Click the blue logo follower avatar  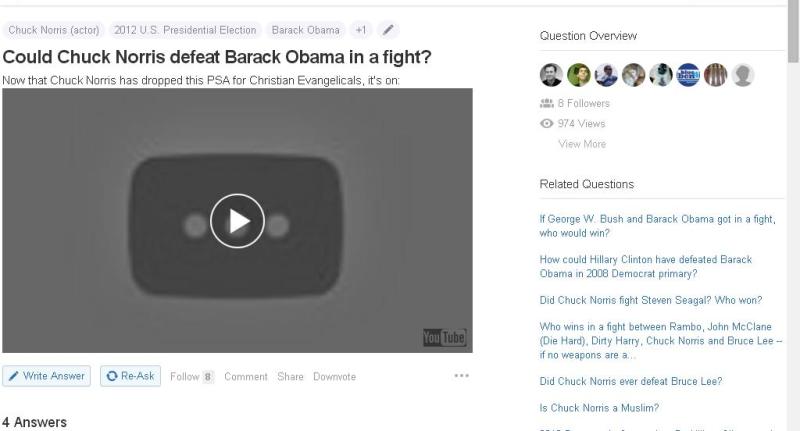pyautogui.click(x=688, y=75)
